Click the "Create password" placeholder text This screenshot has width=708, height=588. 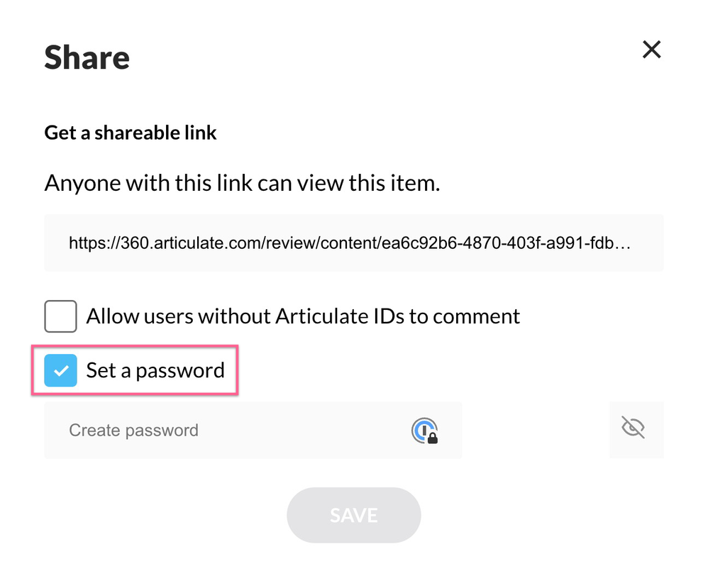133,431
